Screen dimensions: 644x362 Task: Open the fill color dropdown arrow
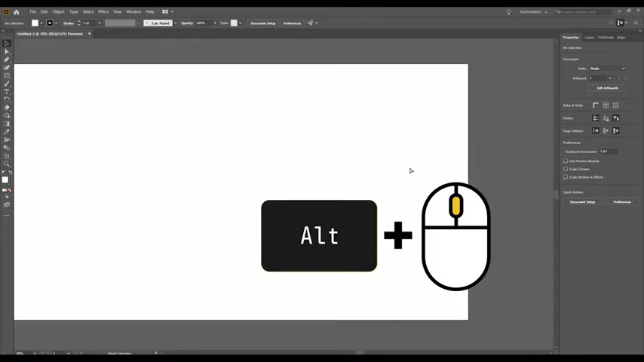(x=41, y=23)
